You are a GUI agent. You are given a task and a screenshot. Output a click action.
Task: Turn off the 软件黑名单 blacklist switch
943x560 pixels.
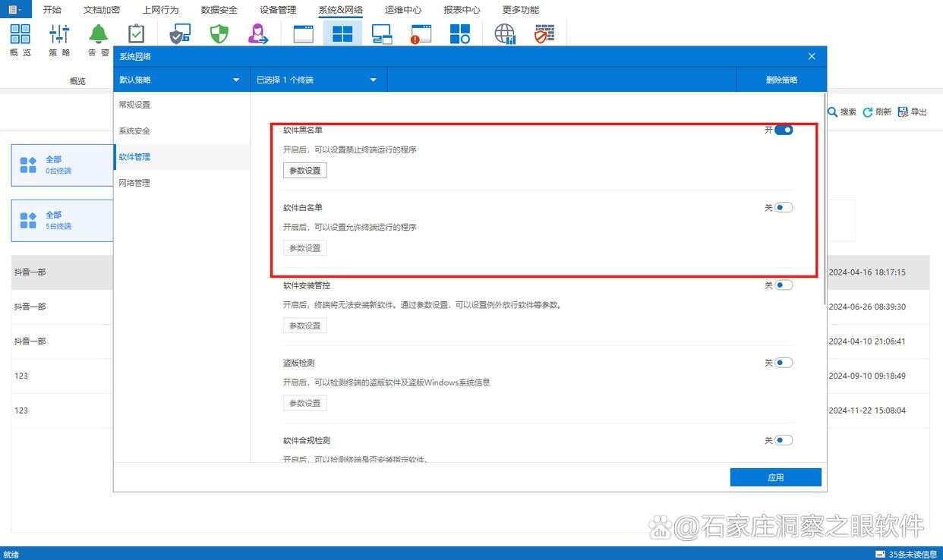783,130
